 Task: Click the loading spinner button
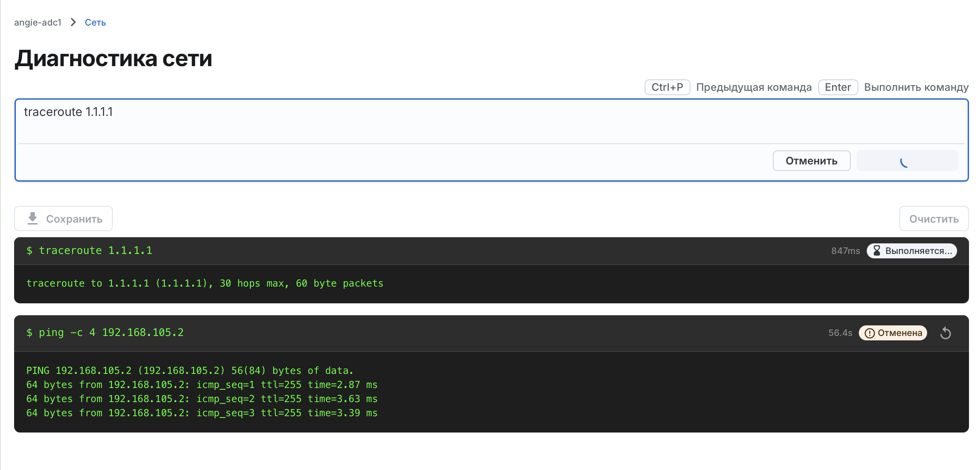click(x=907, y=160)
